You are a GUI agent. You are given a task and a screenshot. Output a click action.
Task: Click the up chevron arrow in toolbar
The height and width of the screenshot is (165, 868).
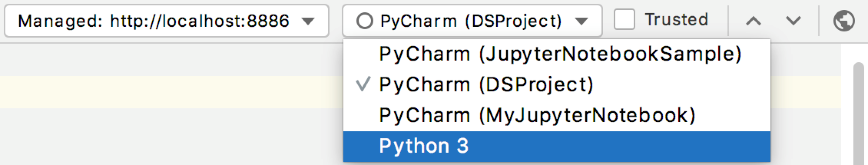754,21
